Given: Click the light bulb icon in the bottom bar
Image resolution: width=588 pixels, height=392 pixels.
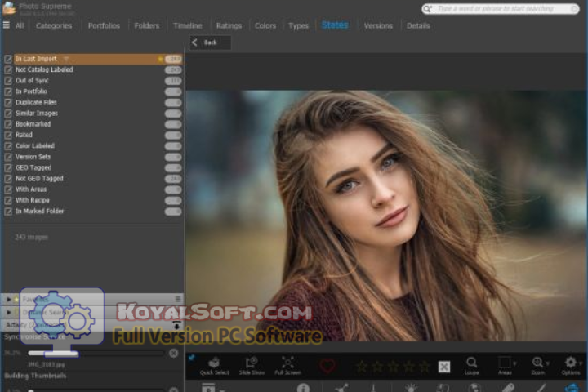Looking at the screenshot, I should (x=411, y=388).
